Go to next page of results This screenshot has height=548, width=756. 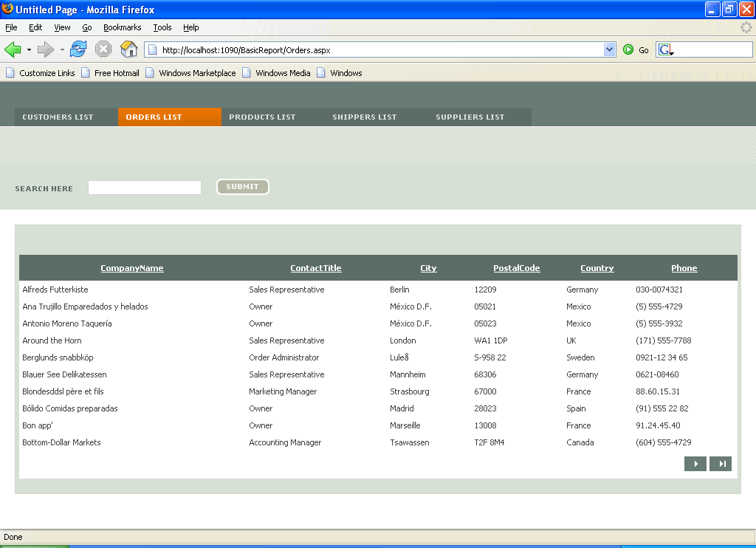point(695,464)
